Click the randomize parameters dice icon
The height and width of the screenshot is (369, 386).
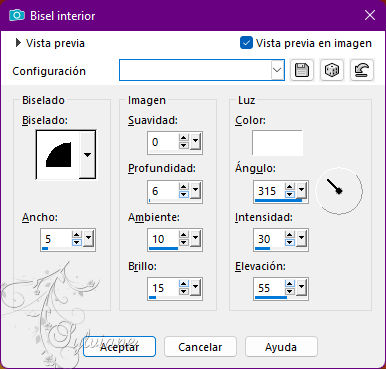pos(332,70)
